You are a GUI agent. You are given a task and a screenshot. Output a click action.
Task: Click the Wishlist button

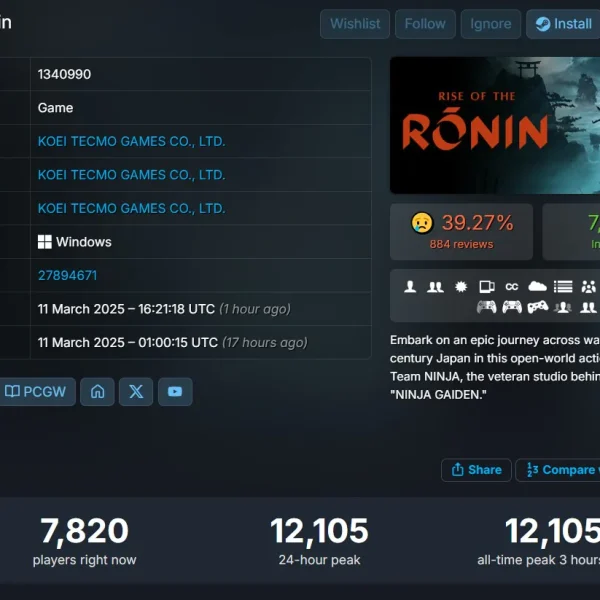(355, 24)
